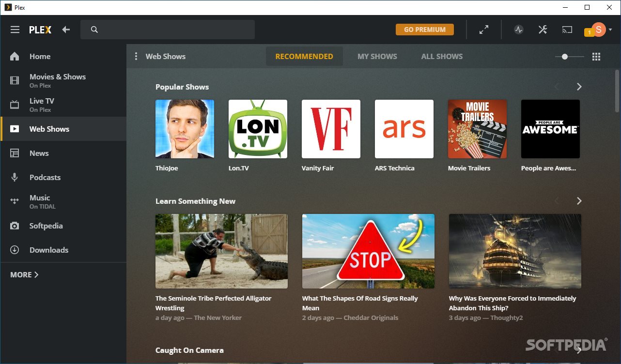Click the Cast to device icon
This screenshot has height=364, width=621.
pyautogui.click(x=567, y=30)
